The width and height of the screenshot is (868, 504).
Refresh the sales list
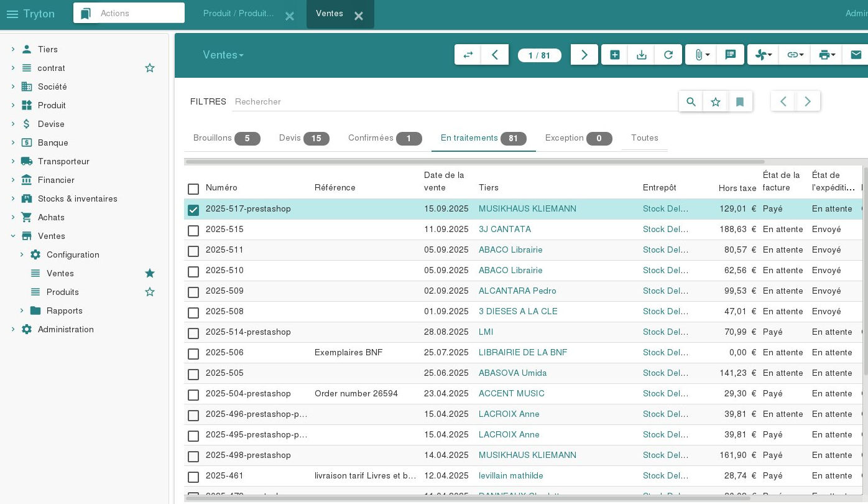[x=668, y=55]
